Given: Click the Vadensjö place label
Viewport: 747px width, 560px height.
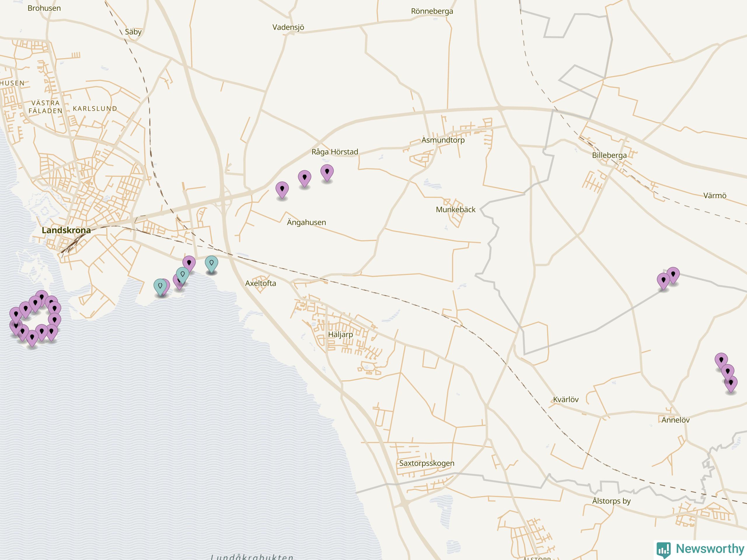Looking at the screenshot, I should (x=288, y=27).
